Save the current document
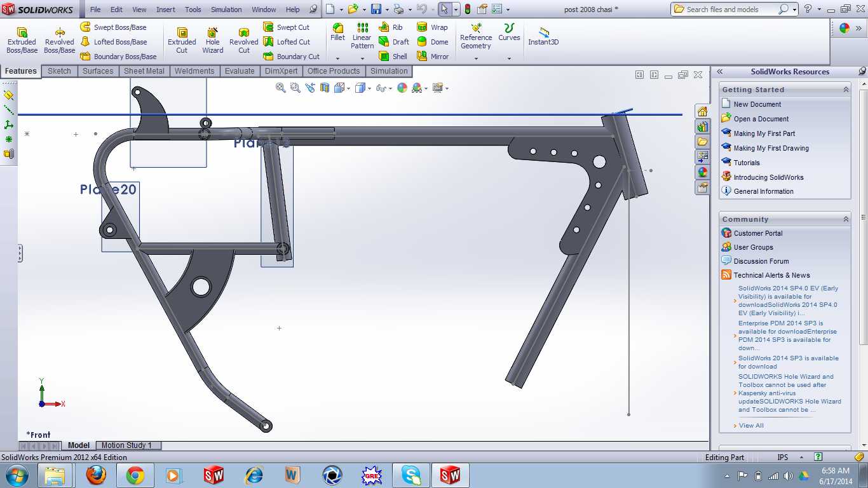Screen dimensions: 868x488 coord(376,10)
